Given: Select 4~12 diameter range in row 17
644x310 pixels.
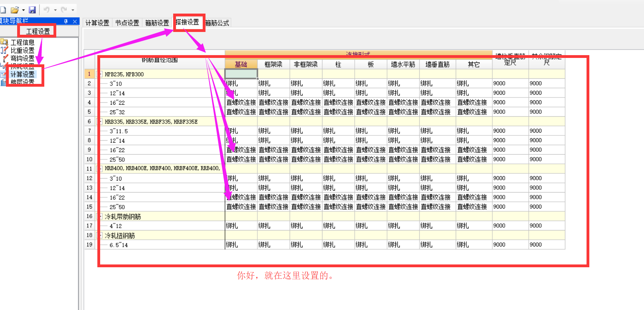Looking at the screenshot, I should [116, 226].
